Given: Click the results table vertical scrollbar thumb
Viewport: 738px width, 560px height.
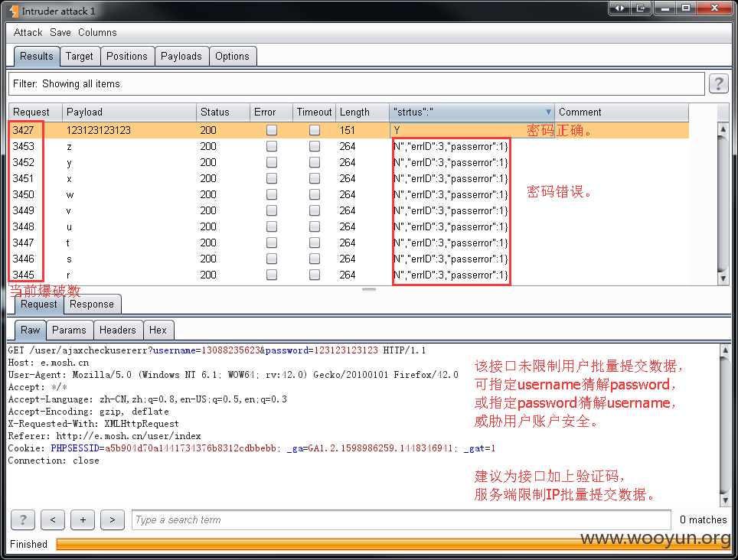Looking at the screenshot, I should 723,203.
